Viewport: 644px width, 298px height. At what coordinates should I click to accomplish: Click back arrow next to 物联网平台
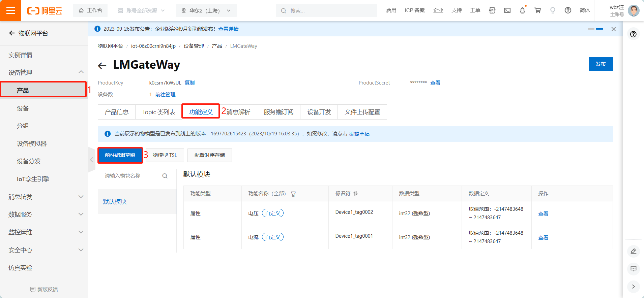pyautogui.click(x=12, y=33)
